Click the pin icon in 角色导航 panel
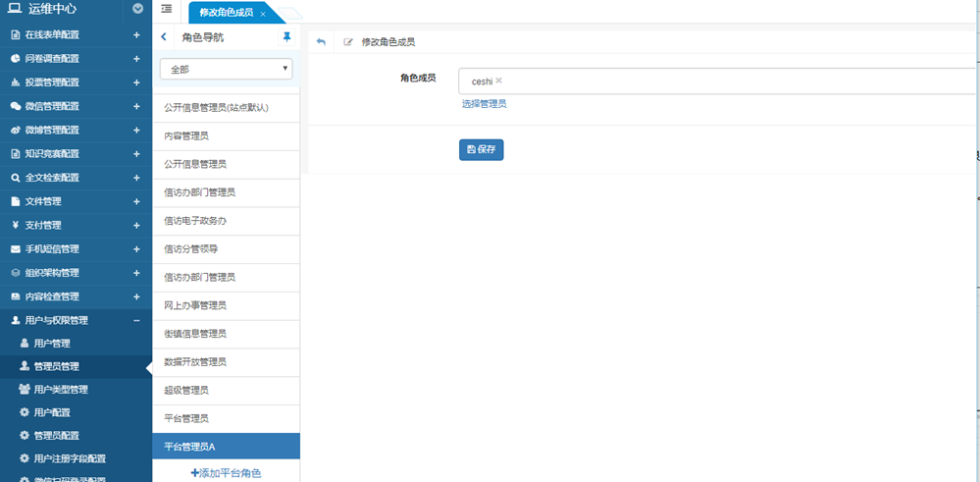The image size is (980, 482). point(286,37)
